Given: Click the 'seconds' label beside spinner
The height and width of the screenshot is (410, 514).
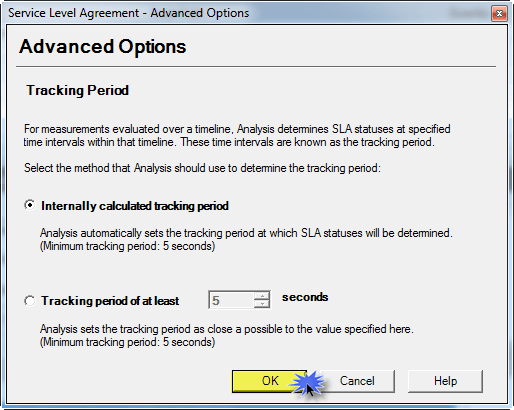Looking at the screenshot, I should pyautogui.click(x=305, y=297).
